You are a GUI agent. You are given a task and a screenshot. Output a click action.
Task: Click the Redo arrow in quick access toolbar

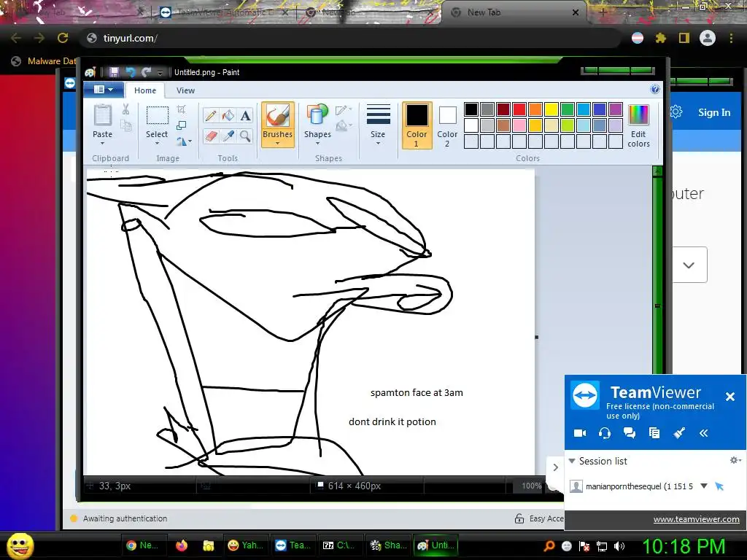(146, 72)
